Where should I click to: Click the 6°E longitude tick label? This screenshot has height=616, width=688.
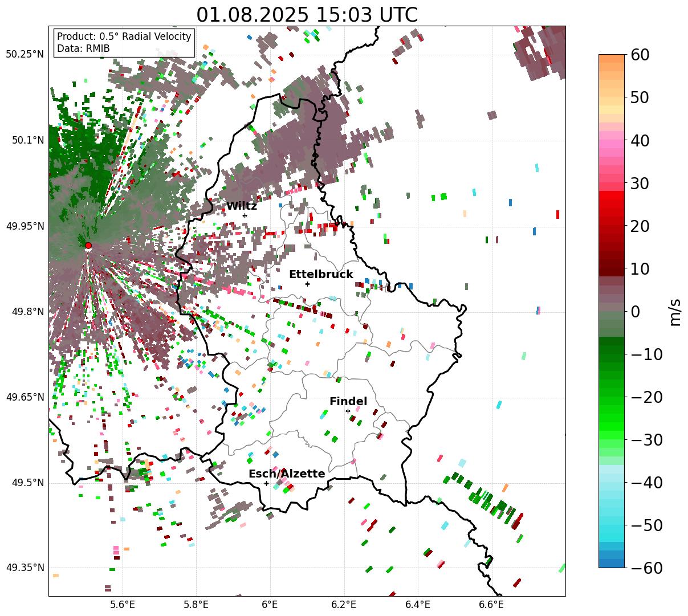(270, 605)
